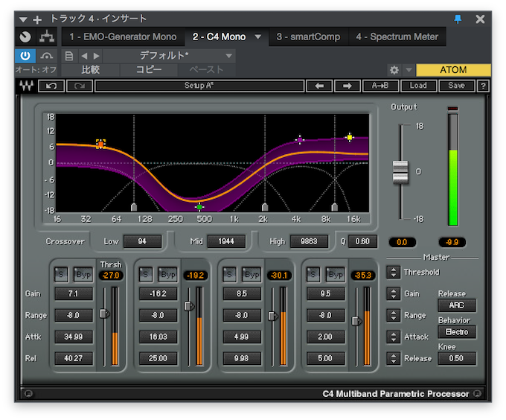The width and height of the screenshot is (506, 420).
Task: Click Waves previous preset left arrow
Action: [319, 86]
